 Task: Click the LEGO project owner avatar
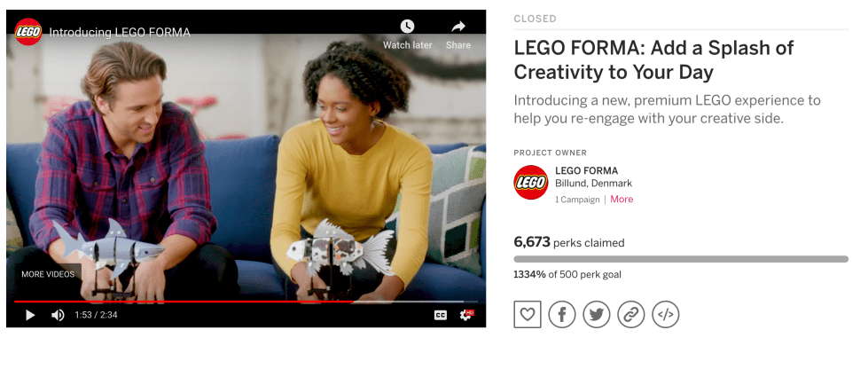[x=531, y=183]
